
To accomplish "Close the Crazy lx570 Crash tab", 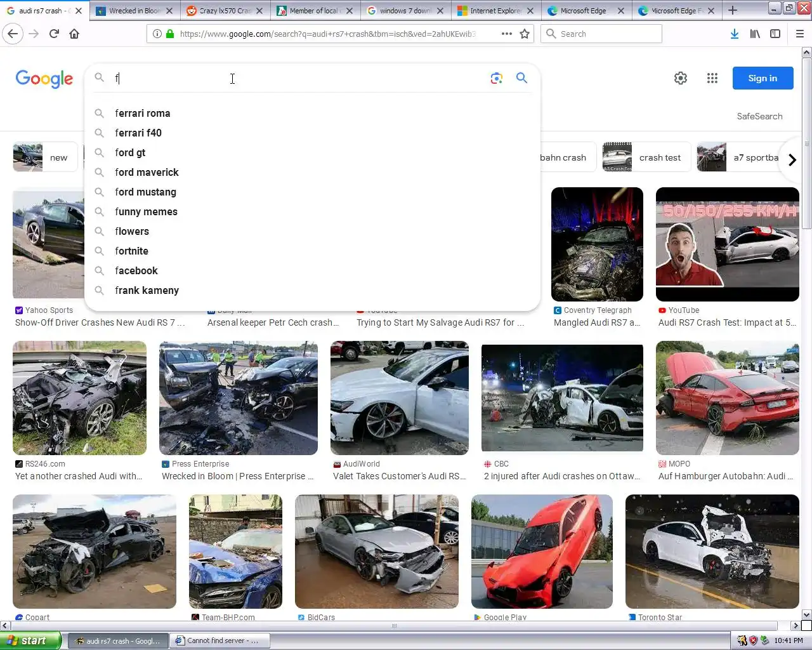I will point(259,11).
